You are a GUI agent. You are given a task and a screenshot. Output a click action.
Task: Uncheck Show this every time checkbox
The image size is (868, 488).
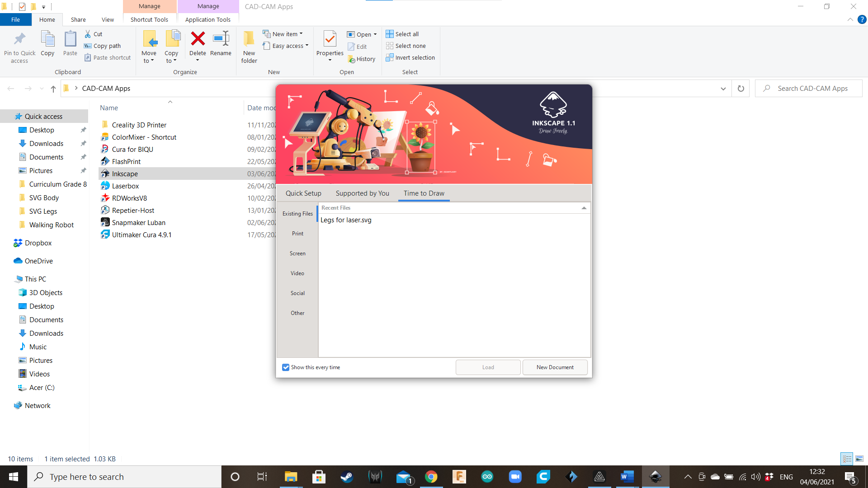pos(286,367)
